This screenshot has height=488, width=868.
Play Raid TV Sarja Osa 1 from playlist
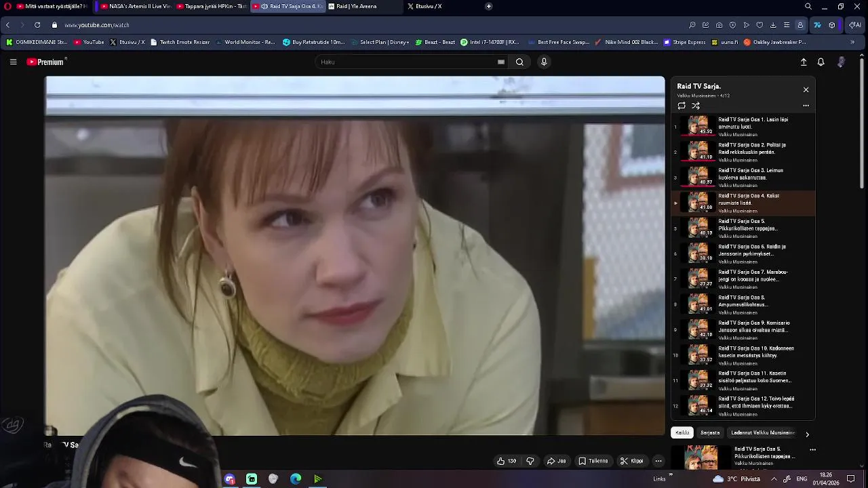(743, 126)
